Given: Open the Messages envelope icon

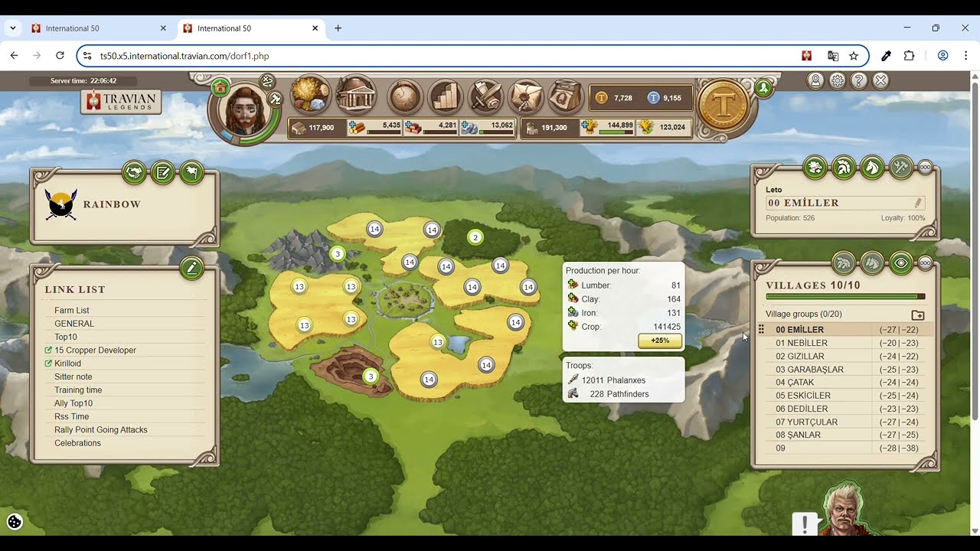Looking at the screenshot, I should (x=525, y=97).
